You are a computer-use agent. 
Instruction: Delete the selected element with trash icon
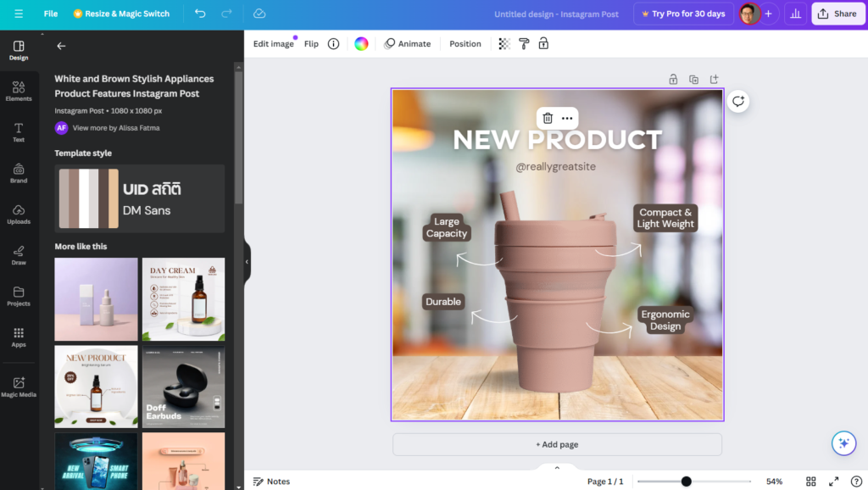[548, 118]
